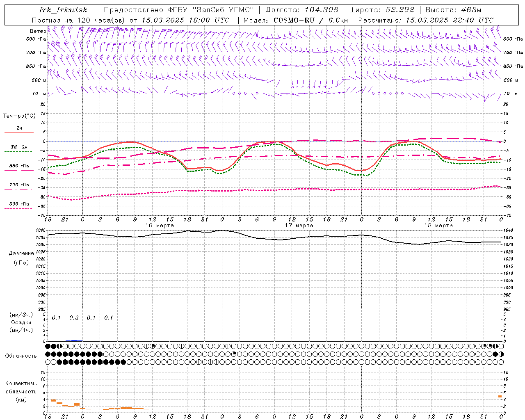This screenshot has height=420, width=525.
Task: Click the solid 2м temperature legend line
Action: [x=19, y=132]
